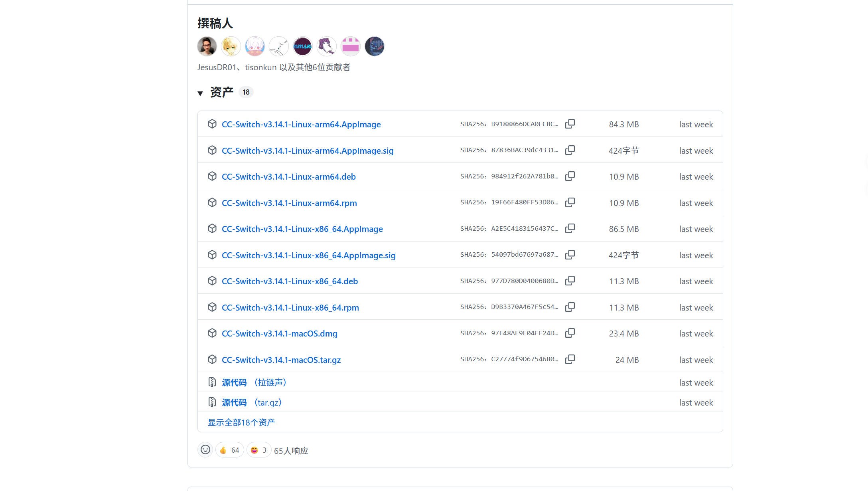The height and width of the screenshot is (491, 868).
Task: Toggle the laugh emoji reaction
Action: pyautogui.click(x=259, y=450)
